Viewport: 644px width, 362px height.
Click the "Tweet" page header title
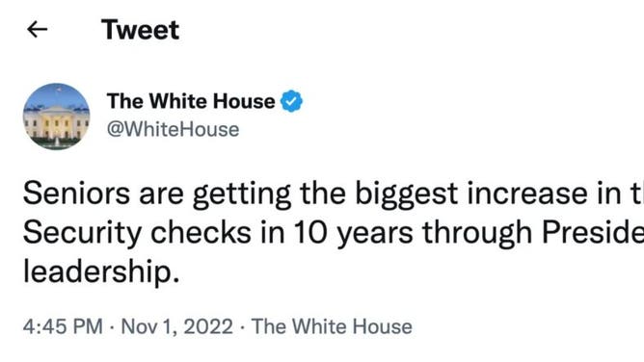pos(140,30)
